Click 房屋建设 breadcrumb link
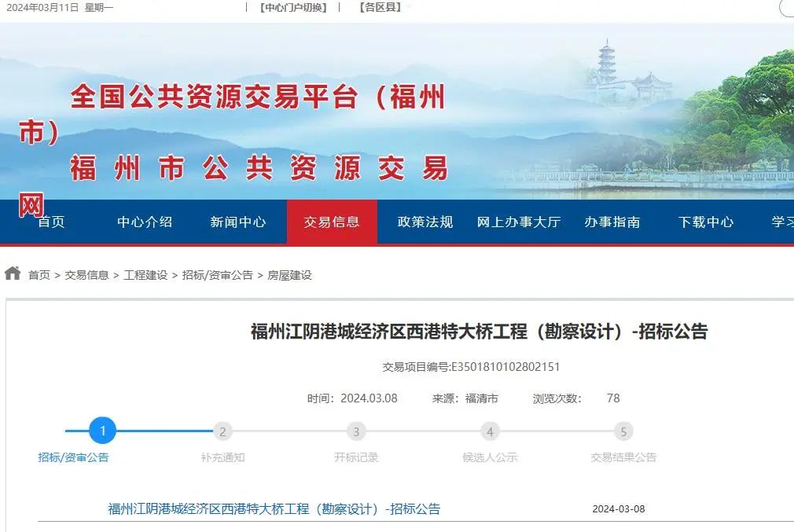 point(290,275)
